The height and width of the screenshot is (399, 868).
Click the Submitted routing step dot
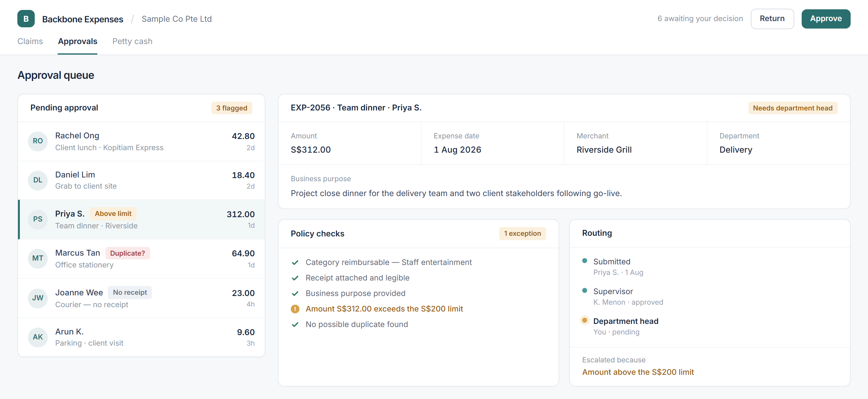tap(585, 261)
